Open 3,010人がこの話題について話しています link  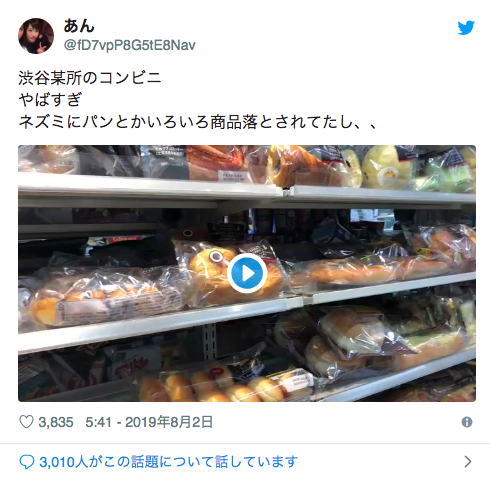168,462
